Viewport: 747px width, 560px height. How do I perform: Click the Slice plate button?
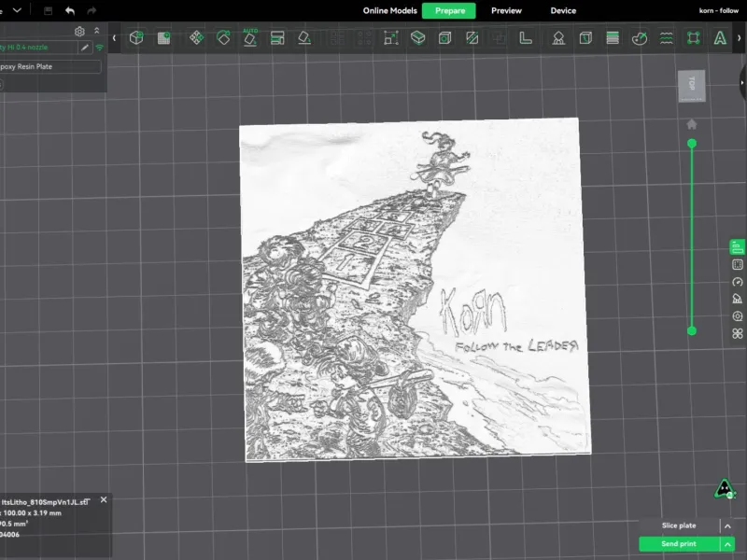tap(679, 525)
